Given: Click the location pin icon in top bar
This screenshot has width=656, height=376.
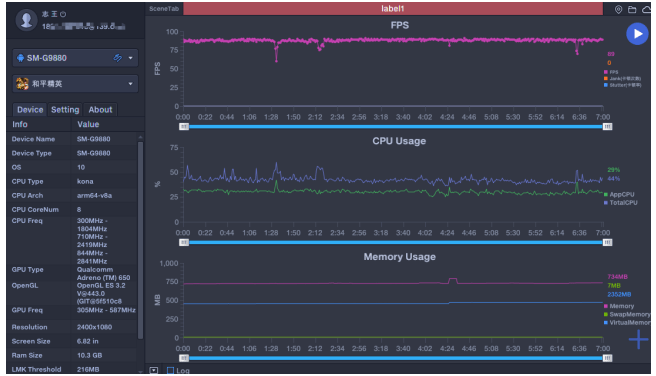Looking at the screenshot, I should click(618, 9).
